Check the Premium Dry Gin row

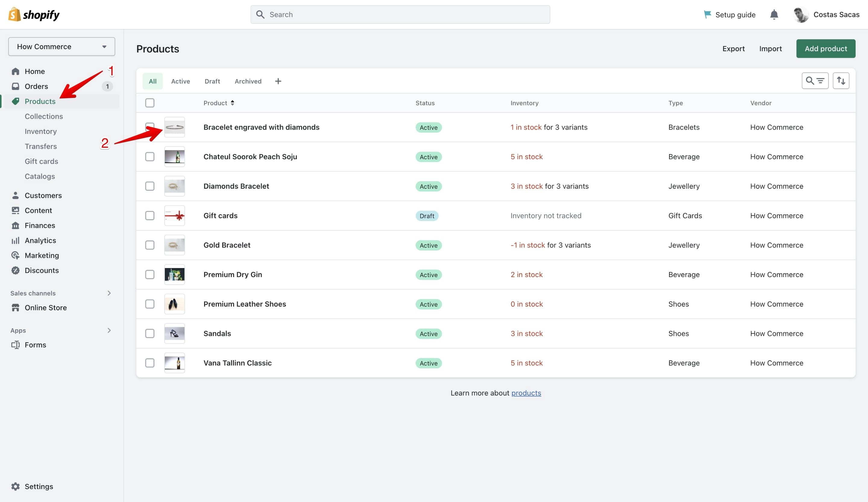click(150, 275)
